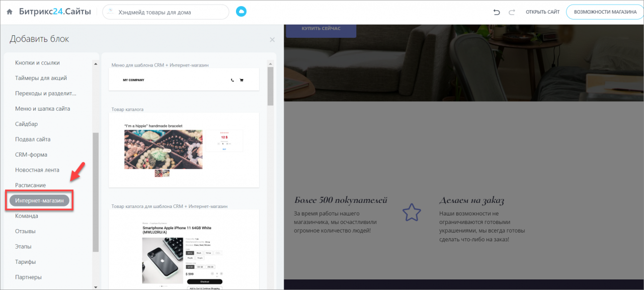Click the site name field
Image resolution: width=644 pixels, height=290 pixels.
point(165,12)
